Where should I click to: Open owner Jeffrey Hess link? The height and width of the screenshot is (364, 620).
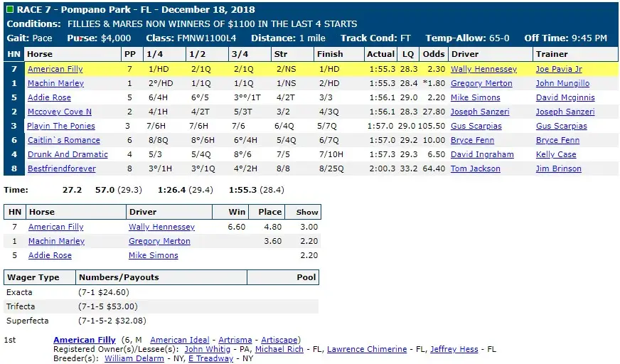(x=454, y=349)
